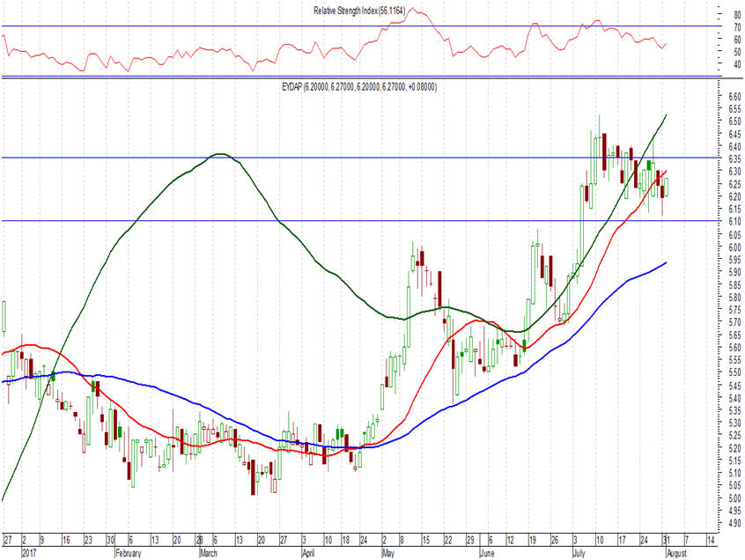Click the 6.00 price axis label
745x560 pixels.
pos(735,247)
